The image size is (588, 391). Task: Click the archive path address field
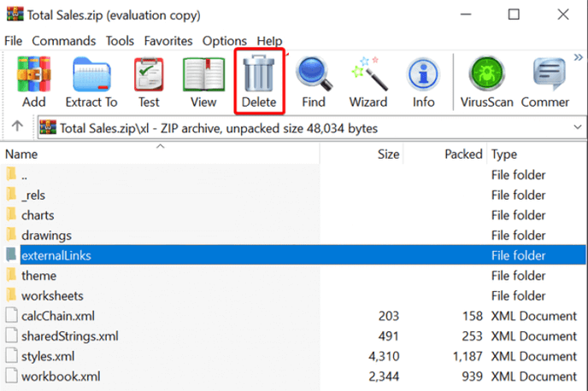point(311,128)
